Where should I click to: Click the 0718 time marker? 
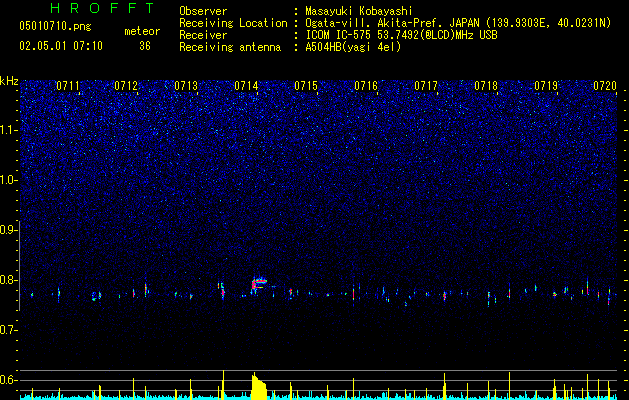[x=486, y=86]
